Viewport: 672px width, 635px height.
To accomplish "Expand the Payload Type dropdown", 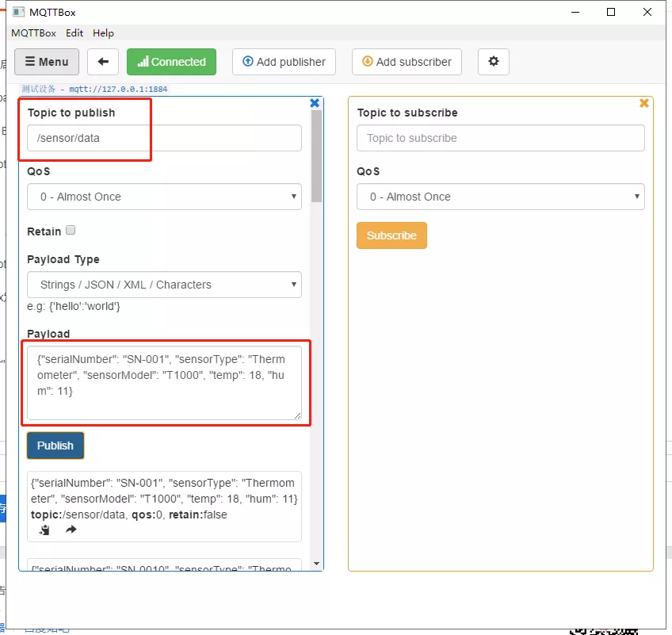I will tap(164, 285).
